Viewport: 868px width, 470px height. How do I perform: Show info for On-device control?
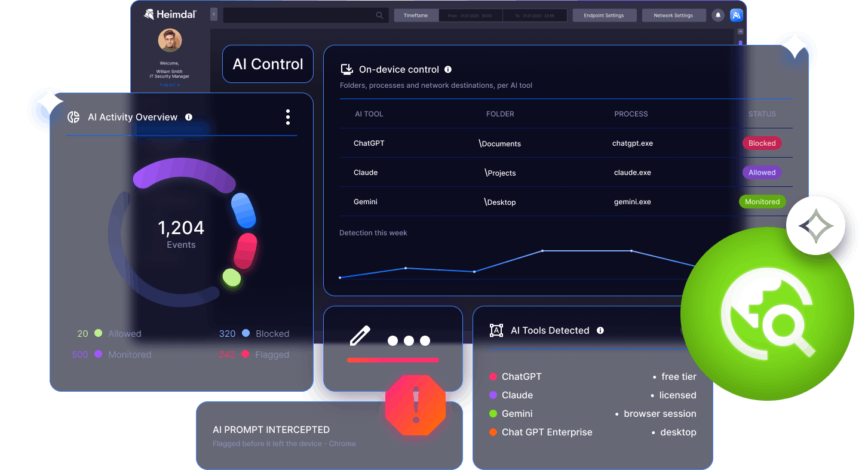coord(448,69)
